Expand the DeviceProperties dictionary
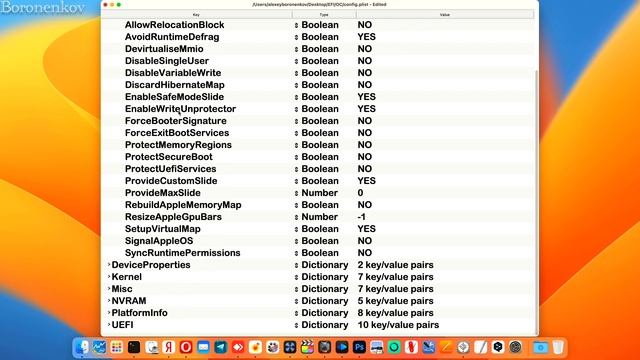This screenshot has width=640, height=360. pyautogui.click(x=109, y=265)
